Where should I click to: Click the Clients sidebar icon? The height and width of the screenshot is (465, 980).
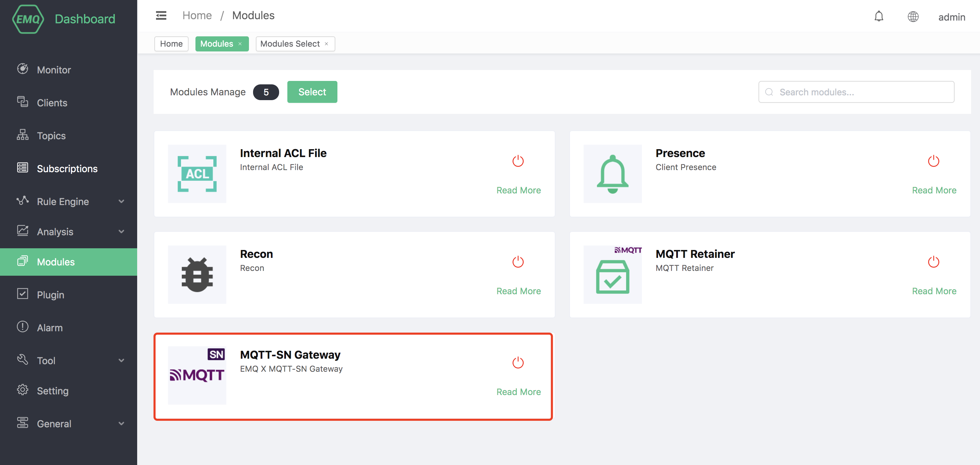click(x=22, y=102)
